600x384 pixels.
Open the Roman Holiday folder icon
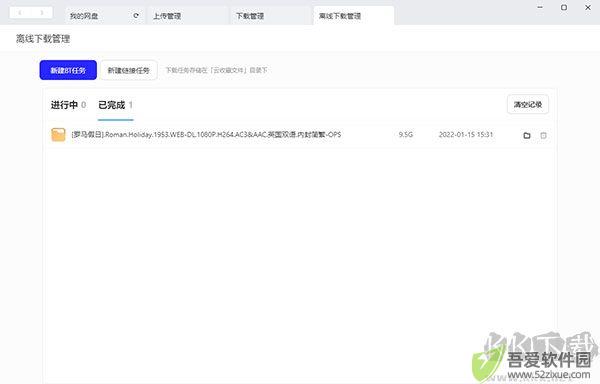click(x=58, y=135)
